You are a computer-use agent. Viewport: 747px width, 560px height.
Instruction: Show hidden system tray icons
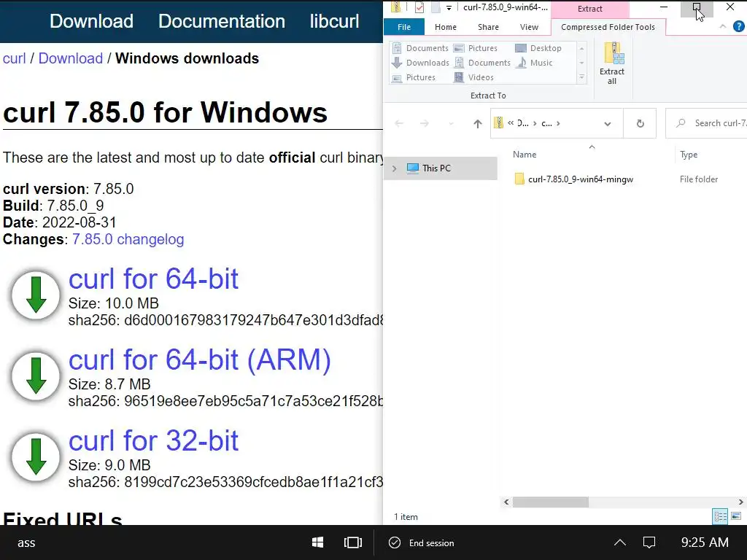(620, 542)
